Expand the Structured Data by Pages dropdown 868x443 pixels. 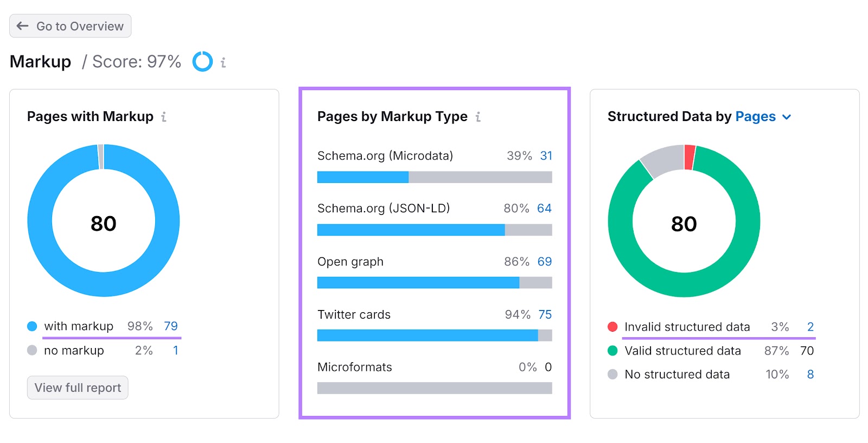[755, 117]
